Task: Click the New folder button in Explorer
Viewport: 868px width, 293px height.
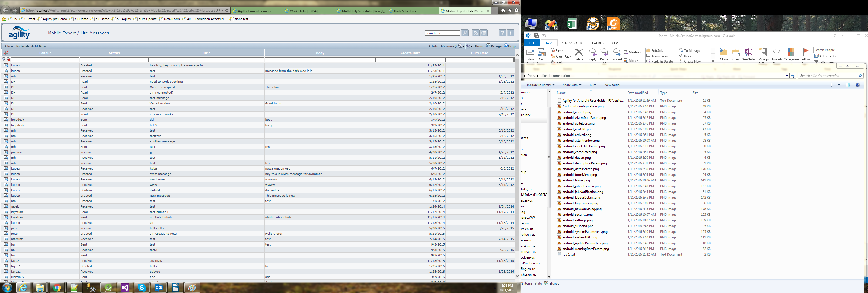Action: 612,85
